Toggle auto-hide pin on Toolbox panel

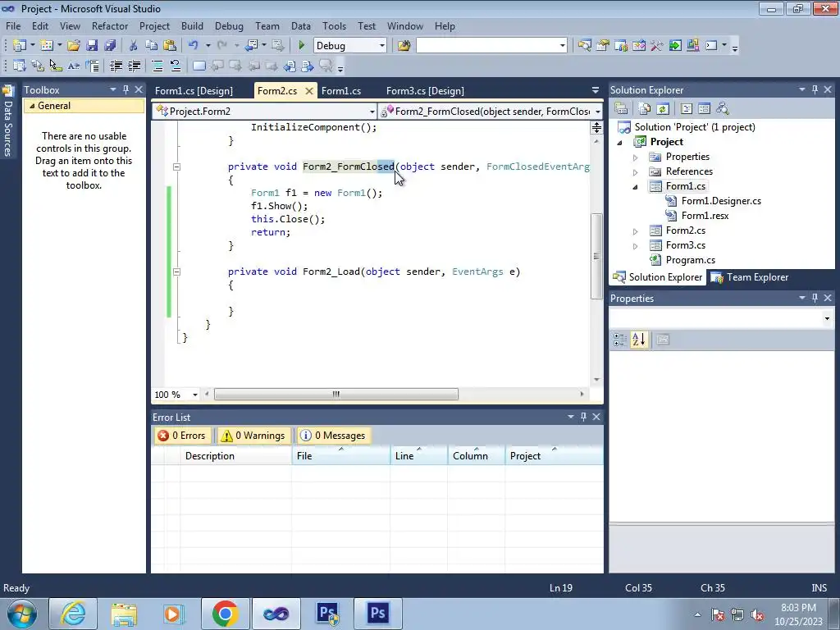(126, 89)
